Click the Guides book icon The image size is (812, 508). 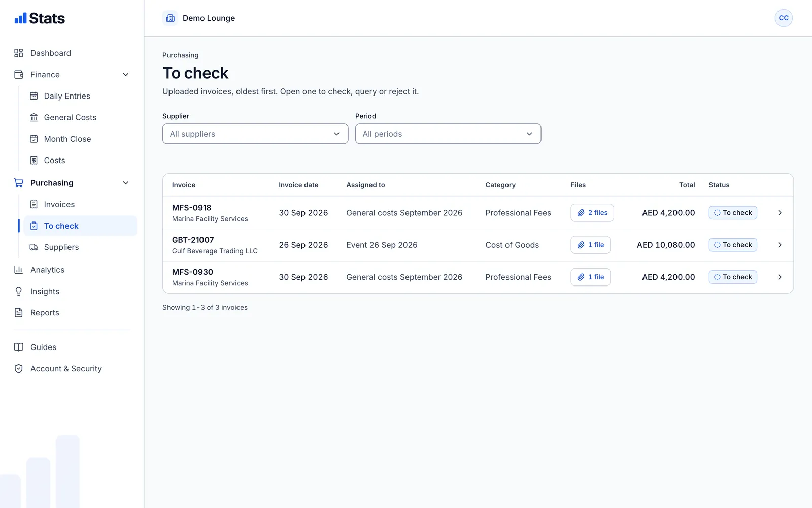pos(19,347)
